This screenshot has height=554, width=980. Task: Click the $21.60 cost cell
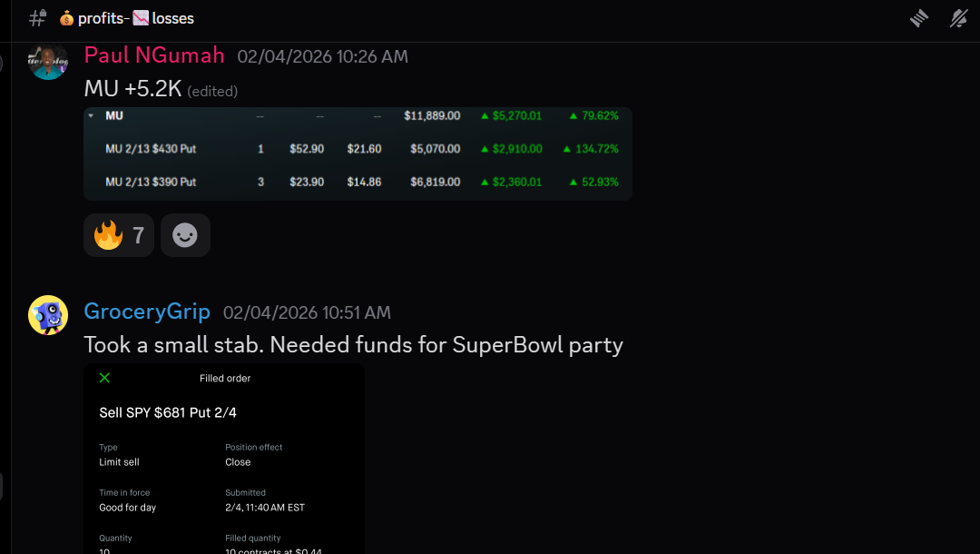coord(364,149)
